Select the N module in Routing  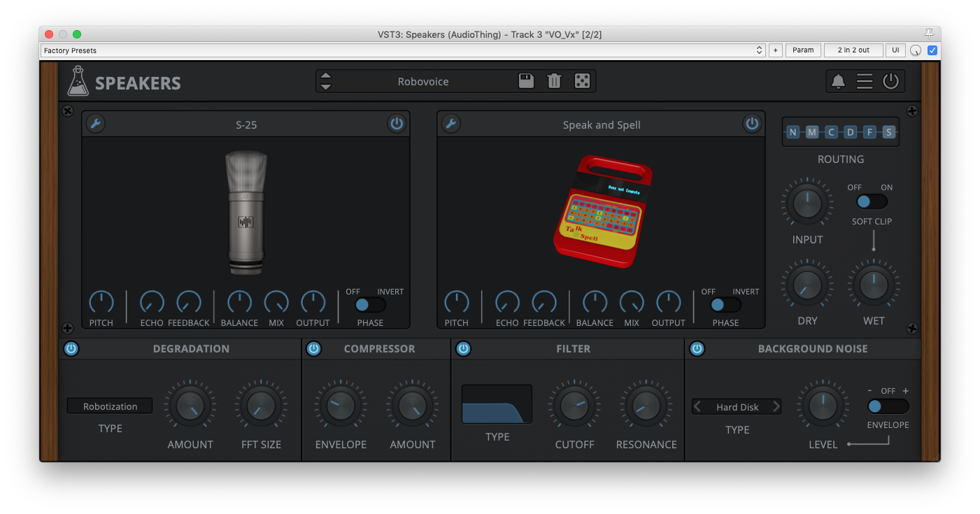click(x=793, y=132)
